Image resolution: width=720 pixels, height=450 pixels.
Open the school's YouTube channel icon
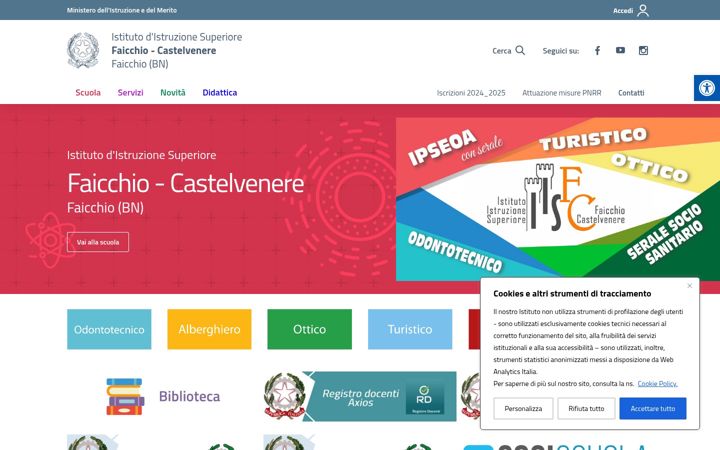(x=620, y=50)
